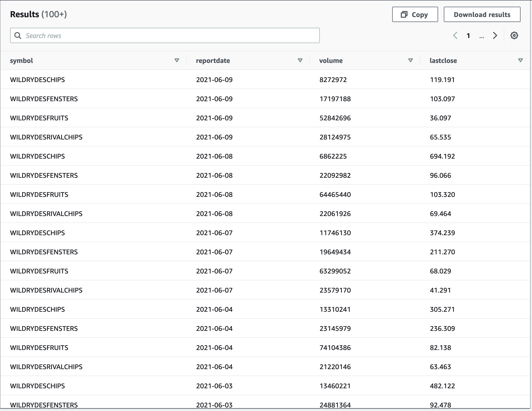
Task: Open the lastclose column dropdown arrow
Action: coord(520,60)
